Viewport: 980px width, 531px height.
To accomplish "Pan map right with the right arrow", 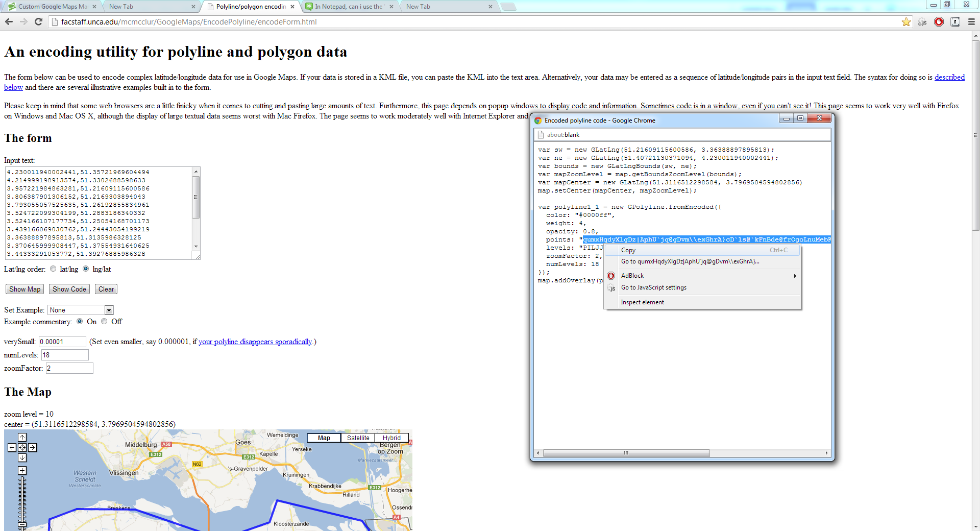I will point(32,447).
